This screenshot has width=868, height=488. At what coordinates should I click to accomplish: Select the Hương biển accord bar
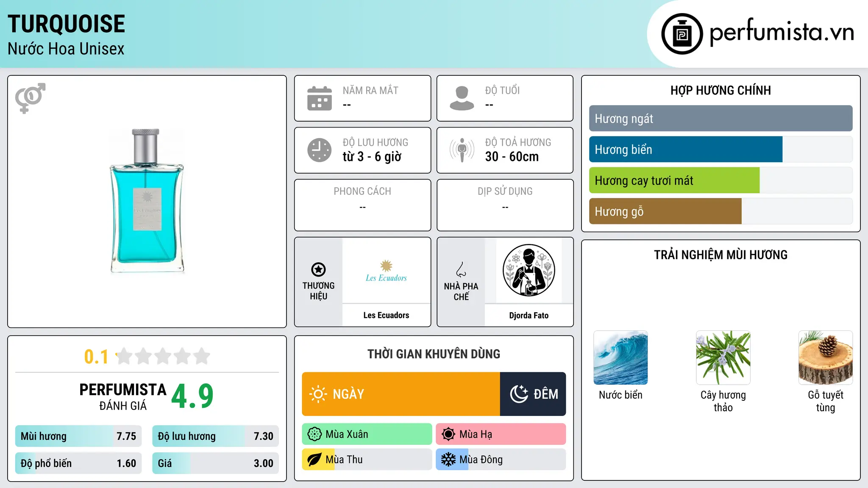721,150
